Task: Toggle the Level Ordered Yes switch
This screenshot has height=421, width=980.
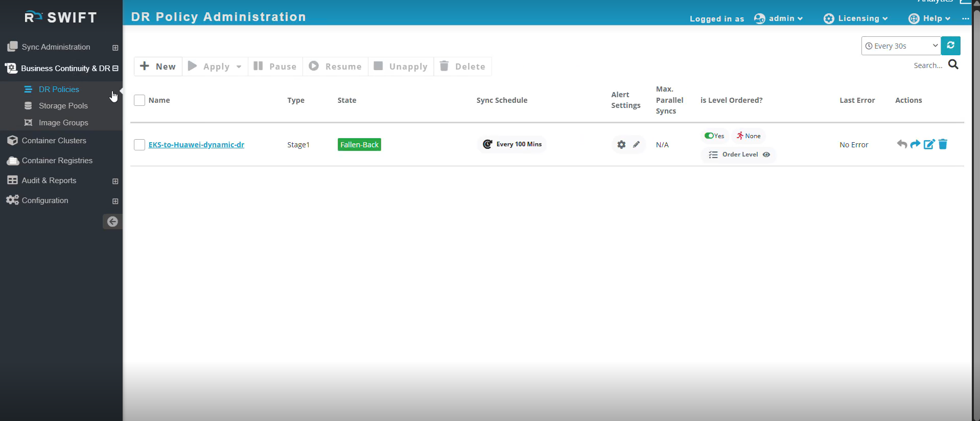Action: tap(709, 136)
